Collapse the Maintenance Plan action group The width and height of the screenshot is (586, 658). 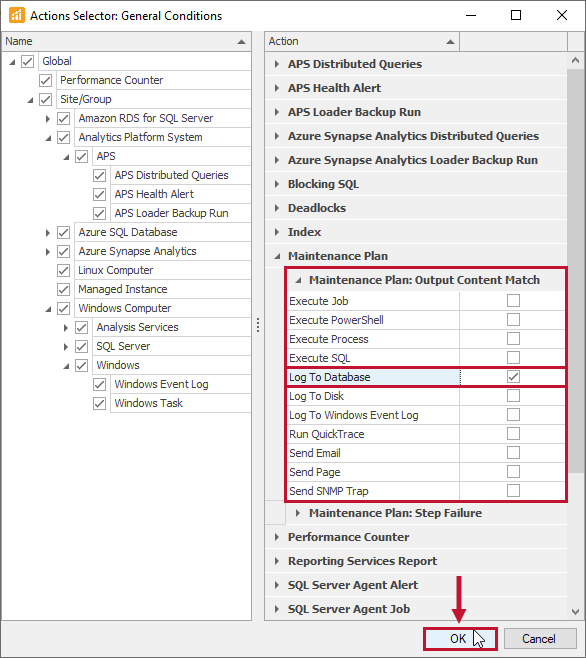tap(277, 256)
